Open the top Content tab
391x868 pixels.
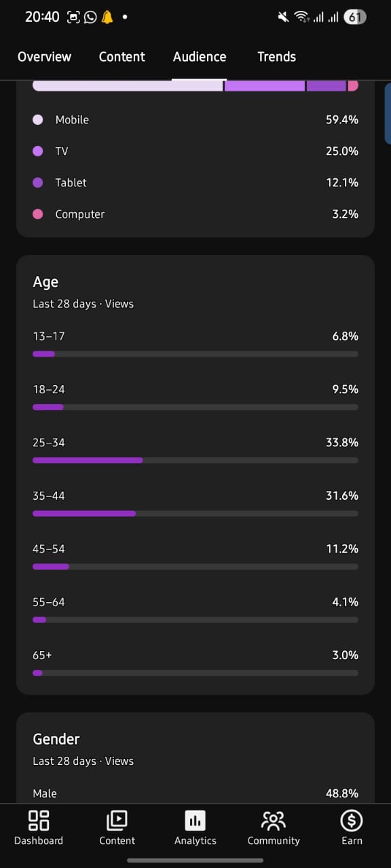point(122,57)
